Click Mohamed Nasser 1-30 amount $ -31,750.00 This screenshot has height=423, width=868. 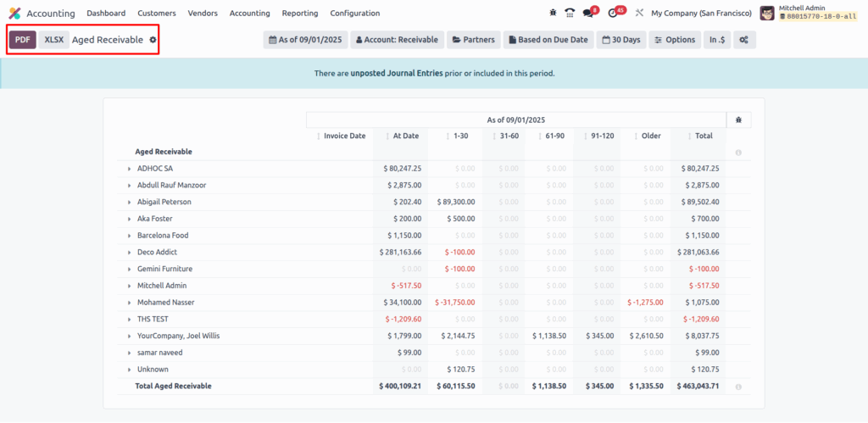[x=454, y=303]
